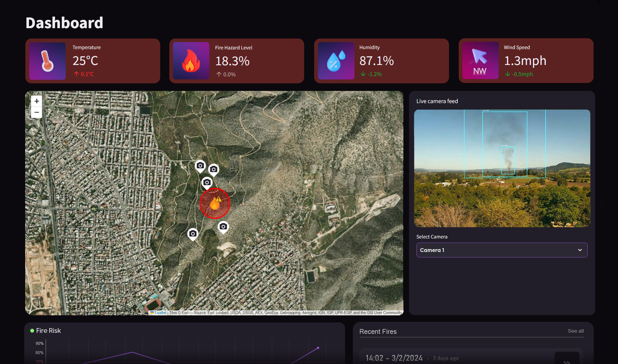
Task: Click See all recent fires
Action: click(576, 331)
